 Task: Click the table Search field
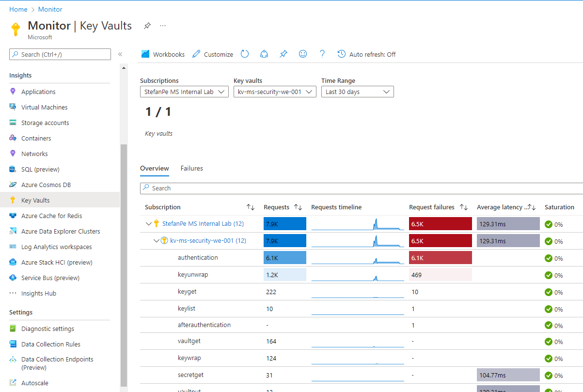pyautogui.click(x=362, y=188)
